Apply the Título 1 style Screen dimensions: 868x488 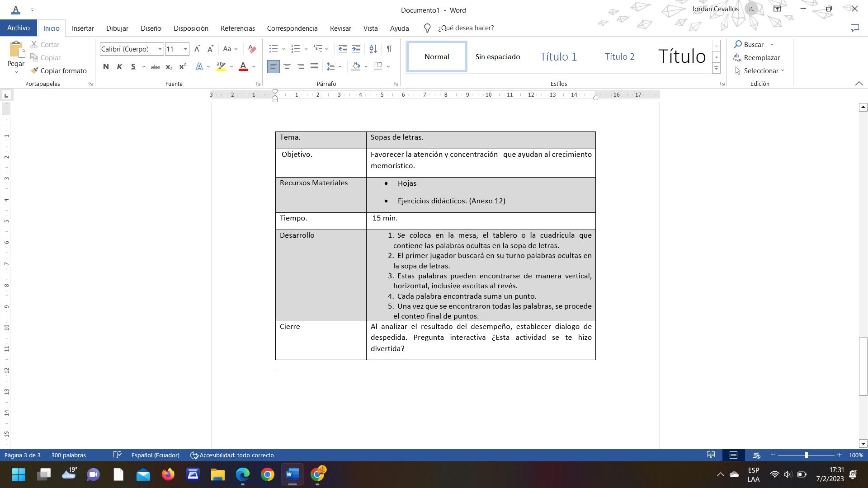[x=558, y=56]
